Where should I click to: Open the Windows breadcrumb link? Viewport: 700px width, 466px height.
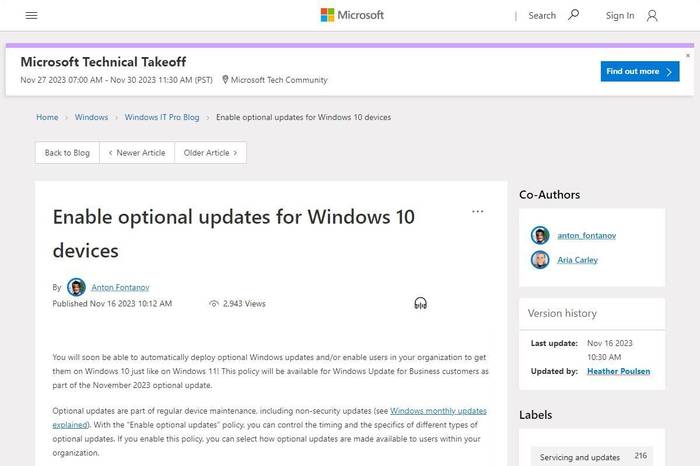pos(91,117)
